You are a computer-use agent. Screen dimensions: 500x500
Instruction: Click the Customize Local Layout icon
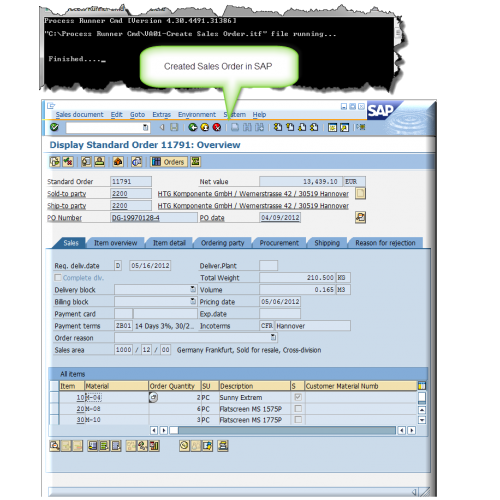coord(360,127)
